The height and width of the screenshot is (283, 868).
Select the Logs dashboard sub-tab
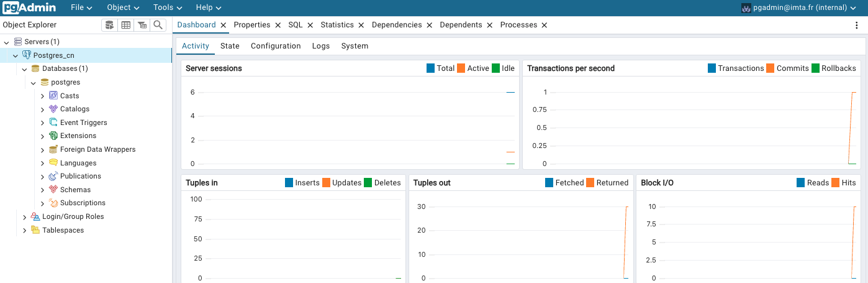321,46
